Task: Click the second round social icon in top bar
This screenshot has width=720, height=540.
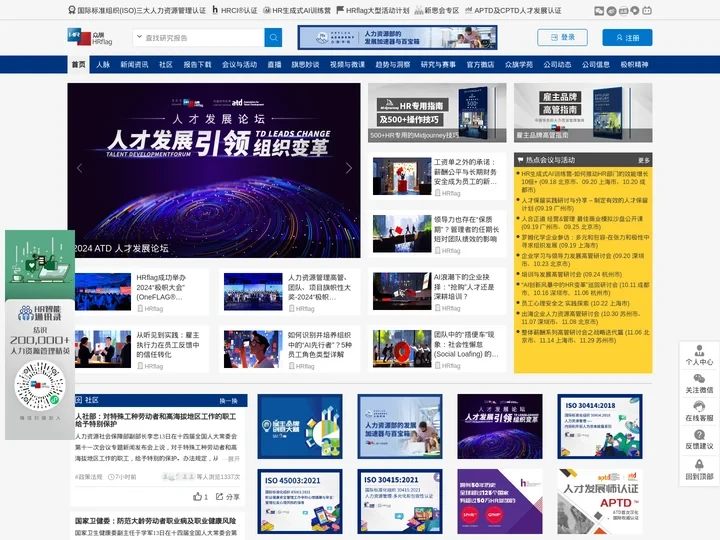Action: click(611, 11)
